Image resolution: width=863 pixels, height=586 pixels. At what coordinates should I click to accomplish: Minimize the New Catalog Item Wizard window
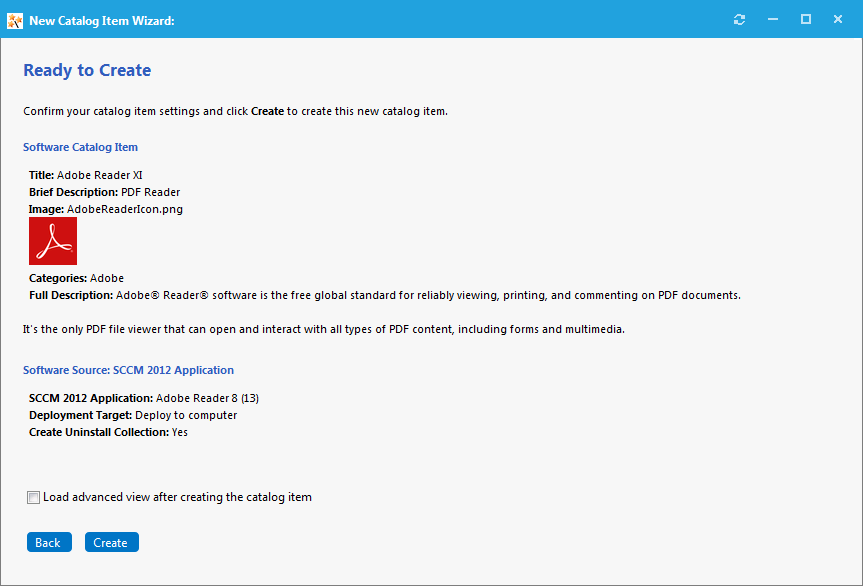pos(773,19)
